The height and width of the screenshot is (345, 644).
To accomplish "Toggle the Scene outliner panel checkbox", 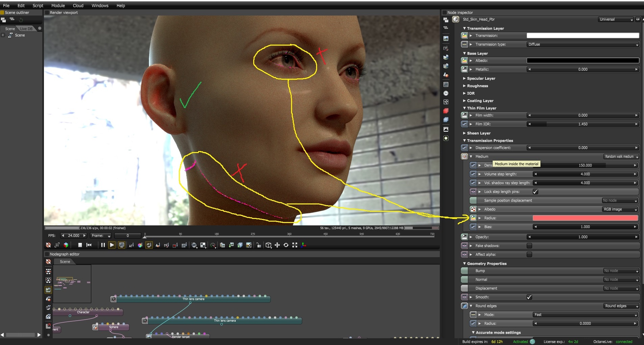I will click(2, 13).
